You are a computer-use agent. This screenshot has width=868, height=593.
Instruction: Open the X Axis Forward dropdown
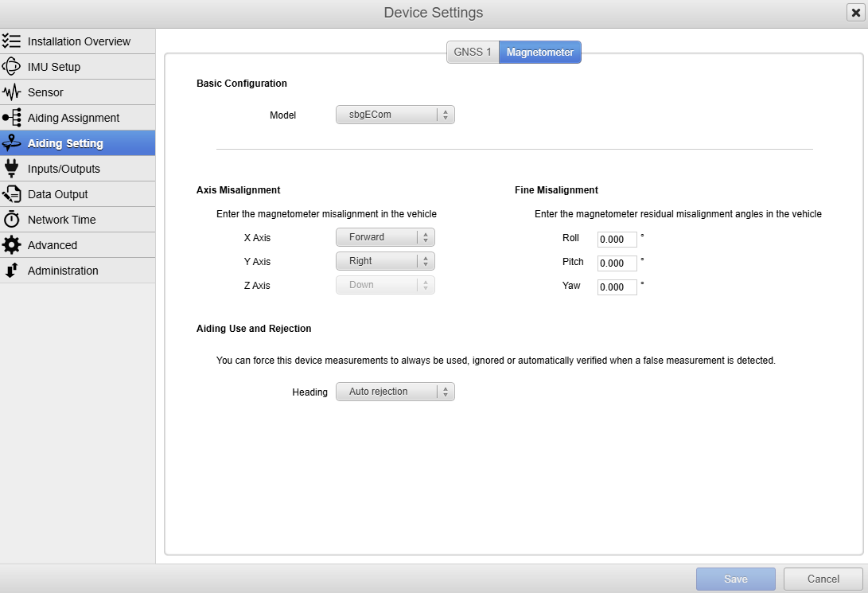(x=385, y=237)
